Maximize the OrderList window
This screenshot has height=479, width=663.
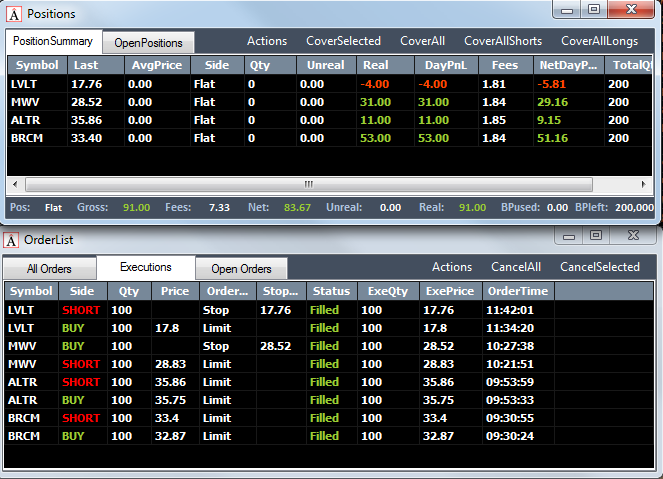point(596,235)
